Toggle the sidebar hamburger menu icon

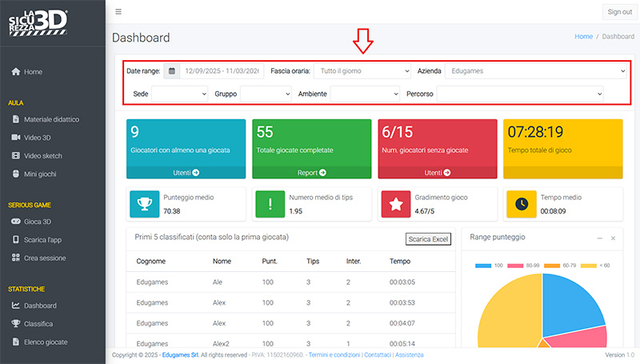click(x=118, y=12)
